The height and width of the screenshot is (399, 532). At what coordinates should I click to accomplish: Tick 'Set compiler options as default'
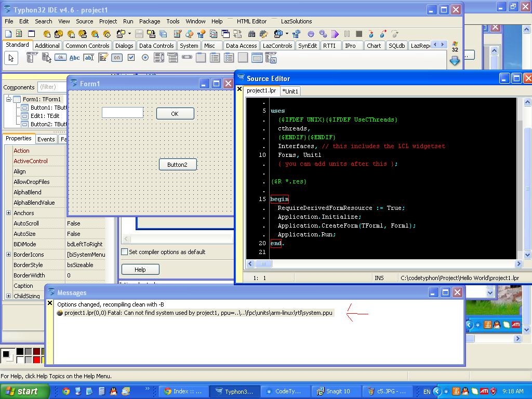point(125,252)
